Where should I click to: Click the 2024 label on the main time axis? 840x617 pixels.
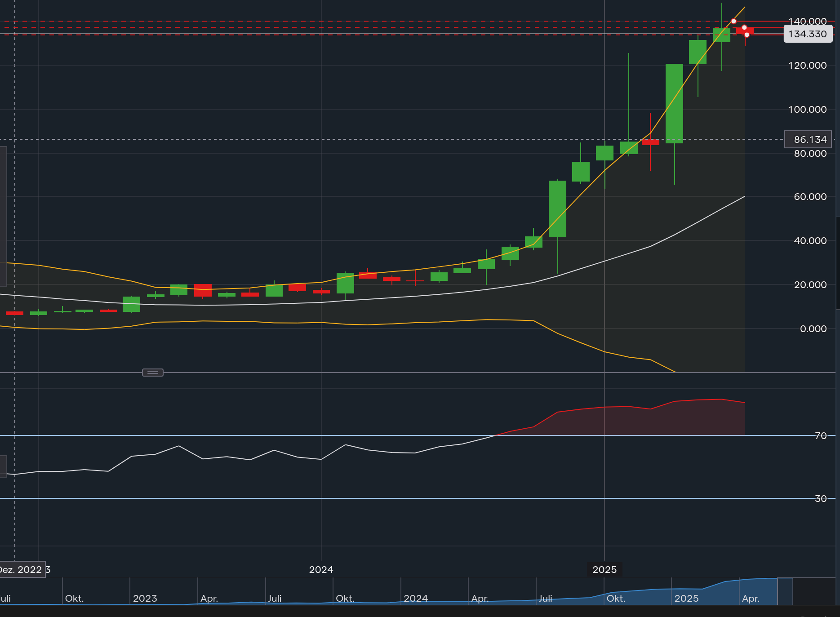tap(321, 570)
